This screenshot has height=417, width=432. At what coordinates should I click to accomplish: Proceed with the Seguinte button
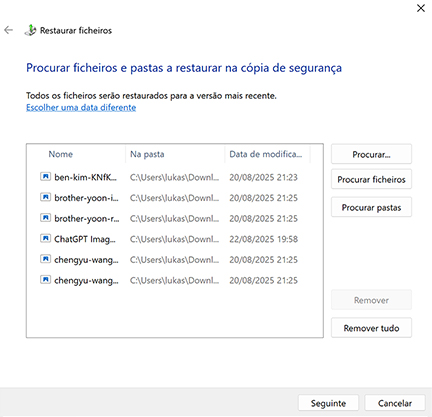click(328, 403)
